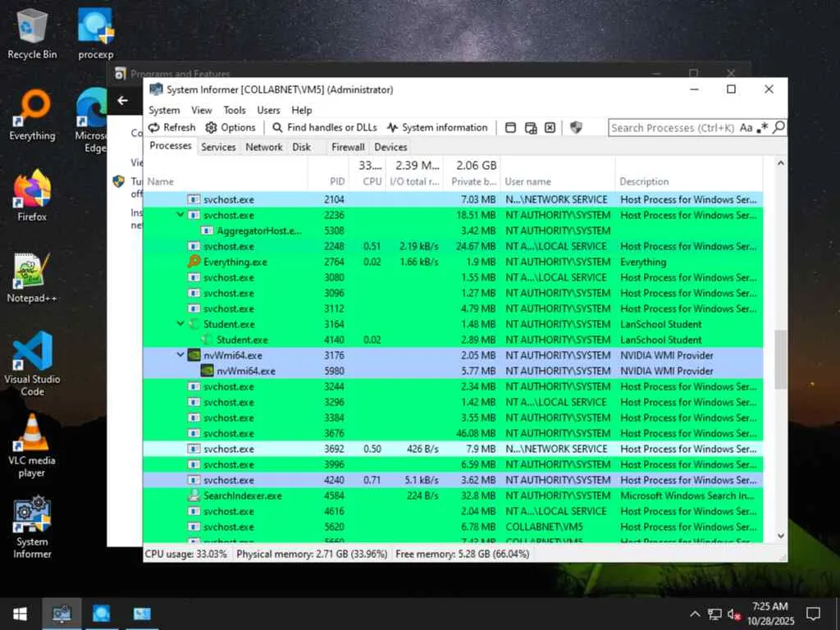Click the muted volume tray icon
840x630 pixels.
coord(734,614)
